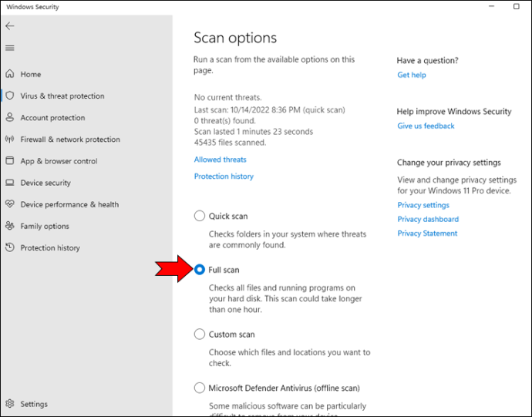This screenshot has height=417, width=532.
Task: Open the Privacy Statement link
Action: point(427,234)
